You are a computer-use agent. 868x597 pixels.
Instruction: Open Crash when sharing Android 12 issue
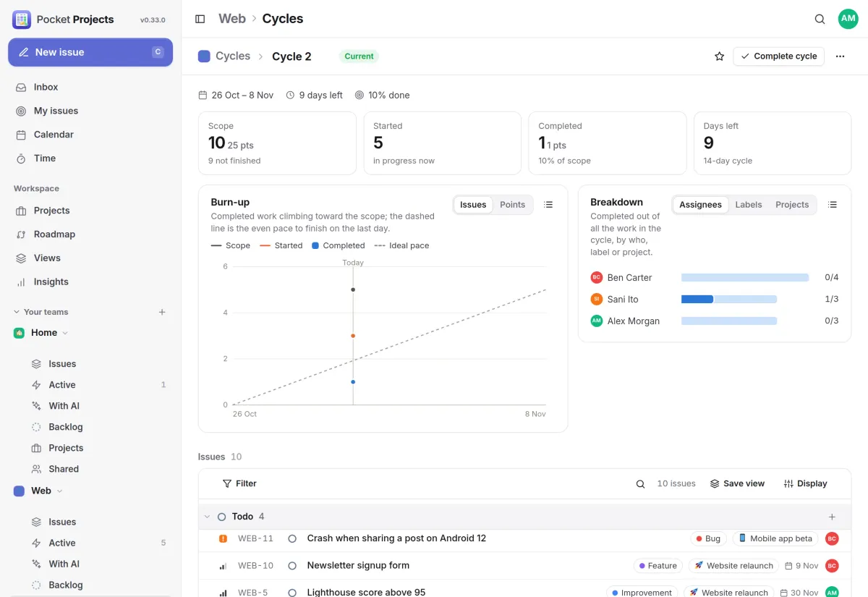coord(396,538)
